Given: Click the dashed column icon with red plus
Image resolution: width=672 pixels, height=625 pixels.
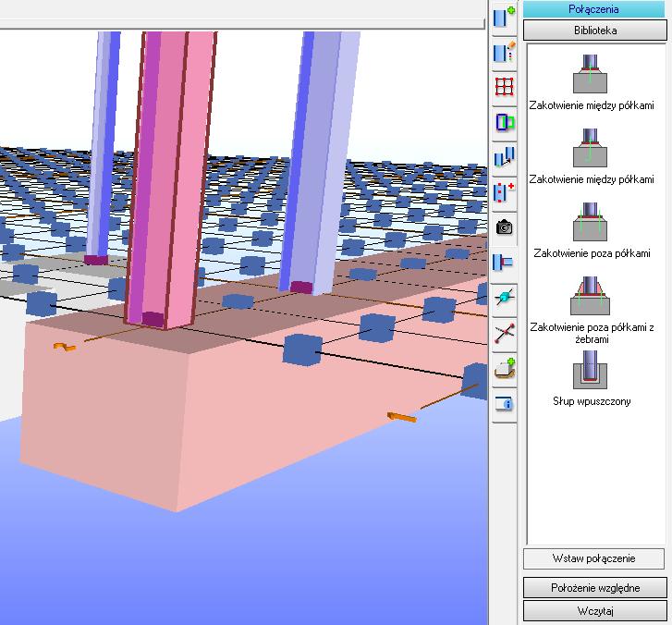Looking at the screenshot, I should pyautogui.click(x=504, y=192).
